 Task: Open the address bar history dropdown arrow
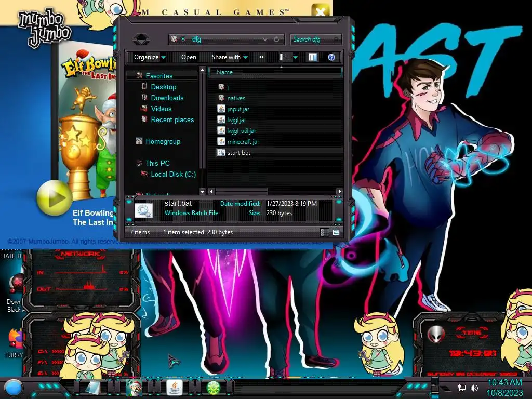(265, 39)
